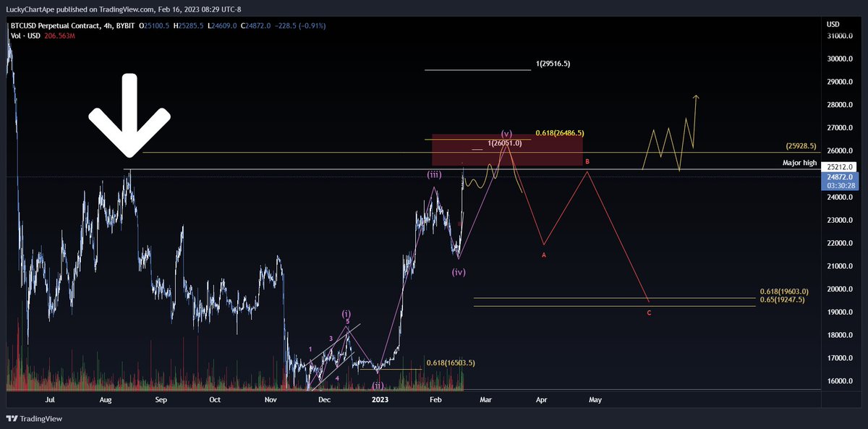Select the 1(26051.0) level label
This screenshot has height=429, width=868.
[506, 144]
